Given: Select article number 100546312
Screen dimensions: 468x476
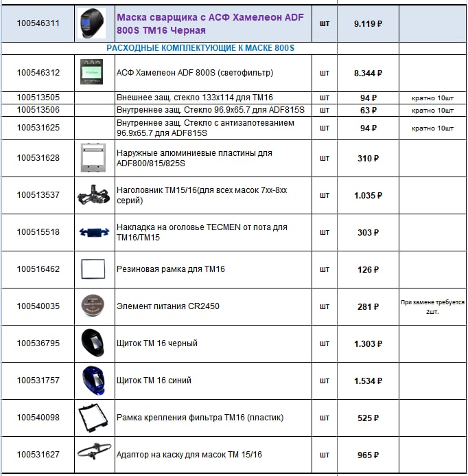Looking at the screenshot, I should click(x=38, y=73).
